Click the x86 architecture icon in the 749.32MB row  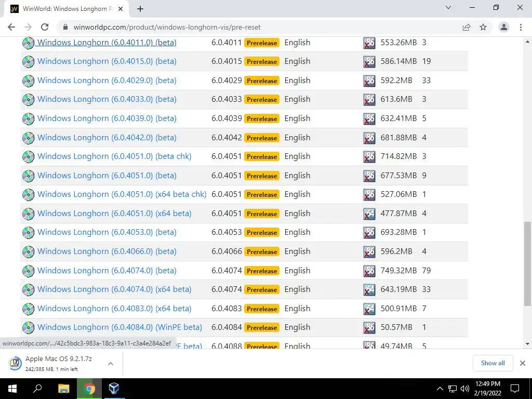(369, 271)
